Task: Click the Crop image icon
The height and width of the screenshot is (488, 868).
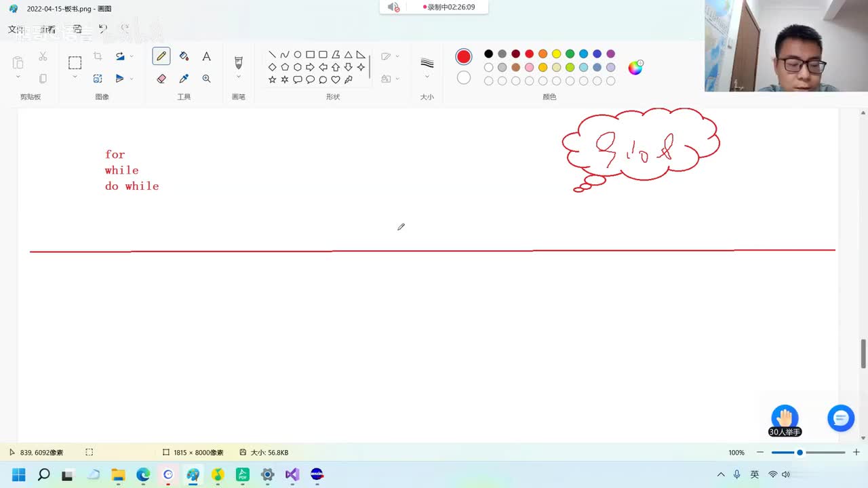Action: click(98, 56)
